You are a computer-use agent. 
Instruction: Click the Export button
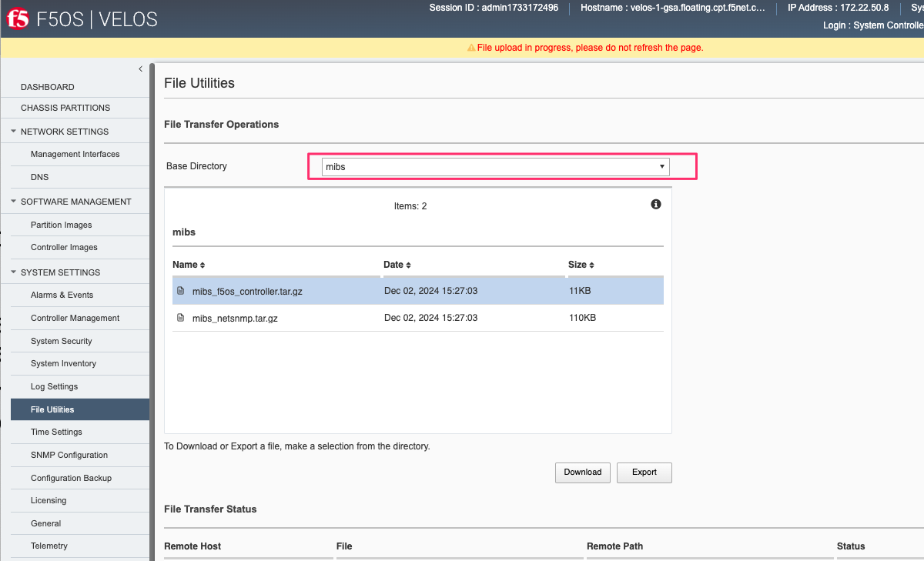click(644, 473)
